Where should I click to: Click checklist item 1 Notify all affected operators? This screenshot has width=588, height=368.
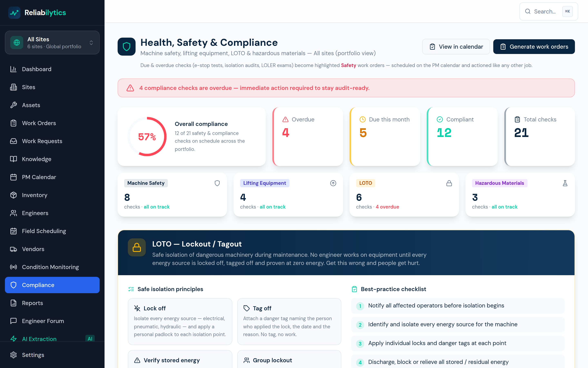[x=458, y=306]
